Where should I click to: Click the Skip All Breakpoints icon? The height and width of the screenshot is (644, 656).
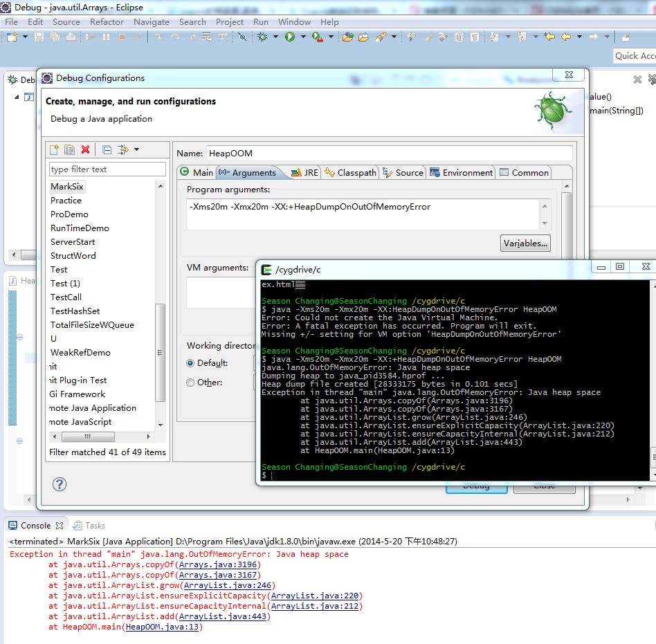(242, 37)
